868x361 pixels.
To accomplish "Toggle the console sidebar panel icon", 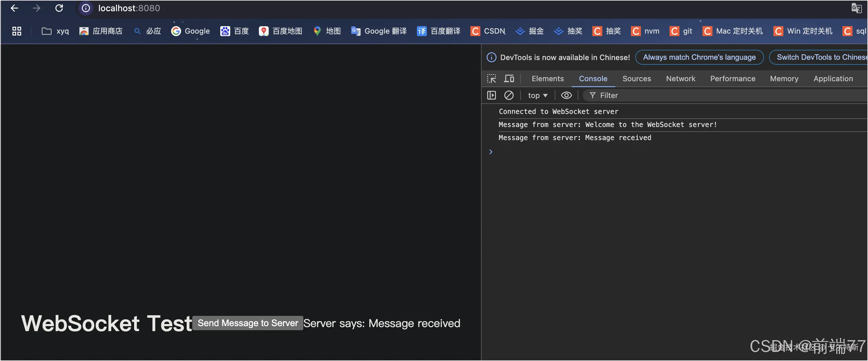I will [491, 96].
